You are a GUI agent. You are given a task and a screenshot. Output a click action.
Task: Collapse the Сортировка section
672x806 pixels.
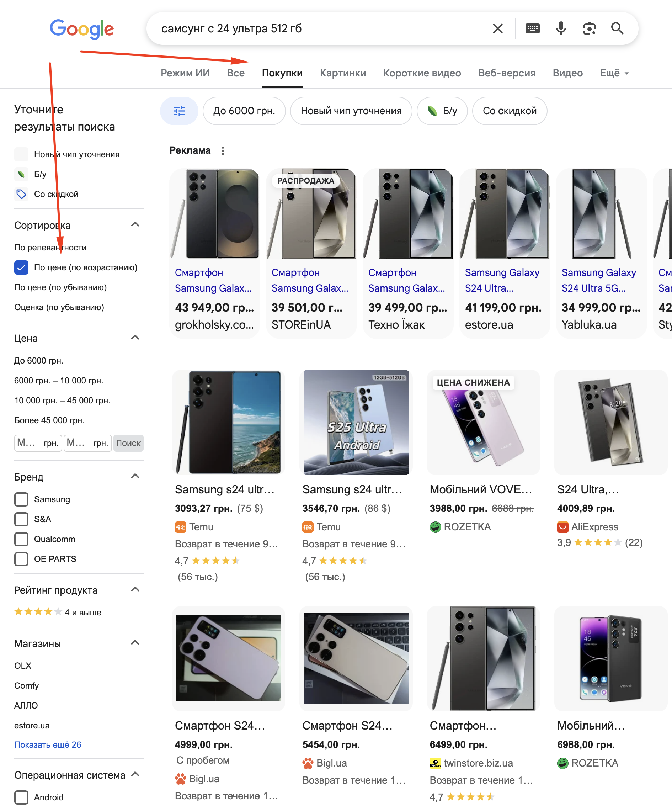click(135, 224)
